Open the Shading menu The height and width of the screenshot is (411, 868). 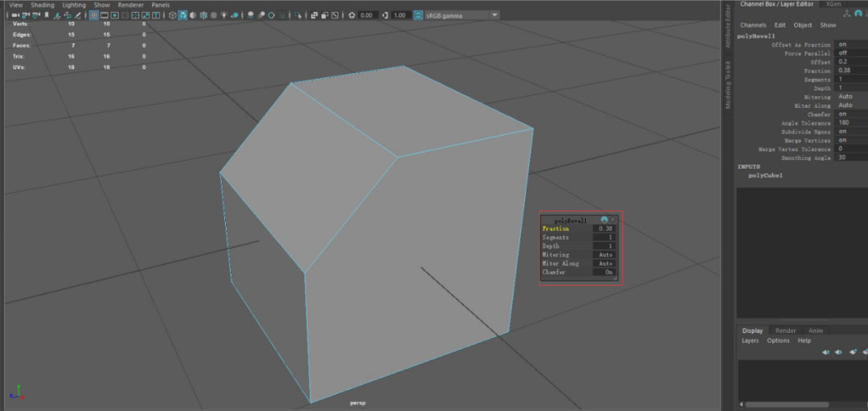43,5
